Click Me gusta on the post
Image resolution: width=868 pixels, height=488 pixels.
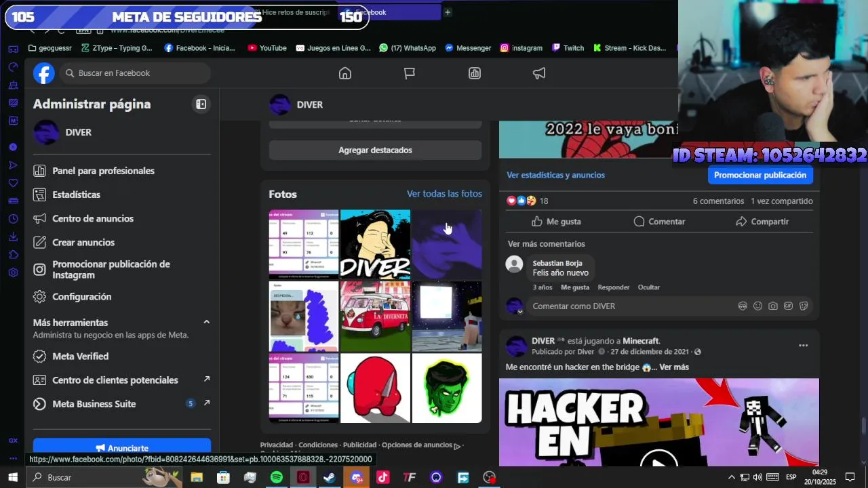[556, 222]
